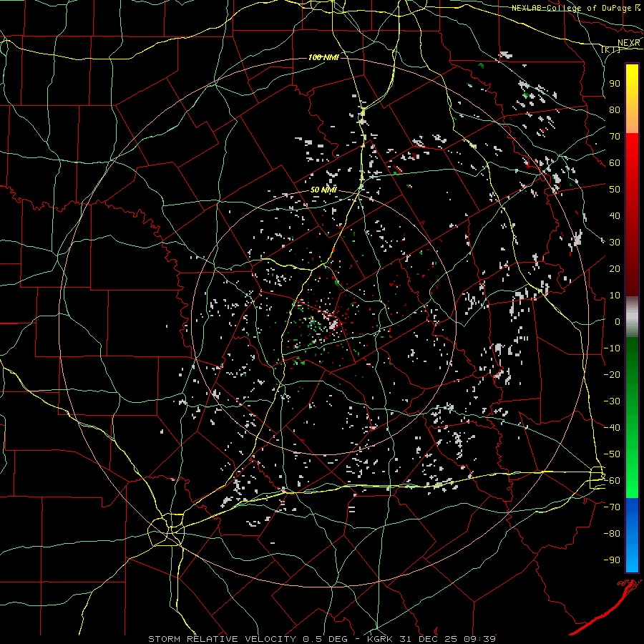Click the positive 10 value on velocity scale

coord(615,296)
